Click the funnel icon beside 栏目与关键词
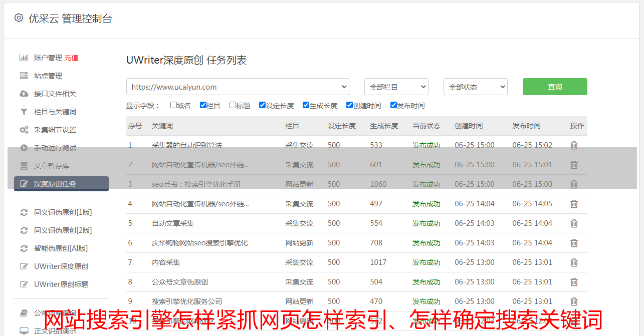 click(24, 112)
